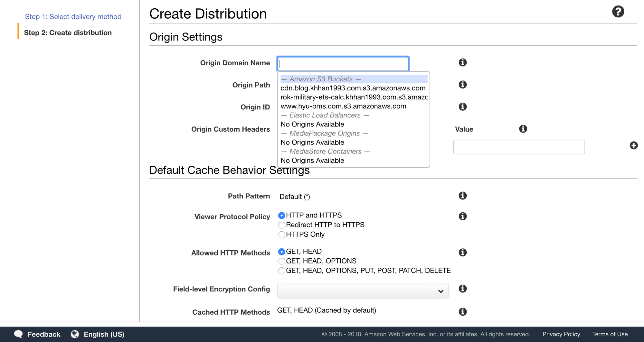
Task: Click the Origin ID info icon
Action: pyautogui.click(x=463, y=106)
